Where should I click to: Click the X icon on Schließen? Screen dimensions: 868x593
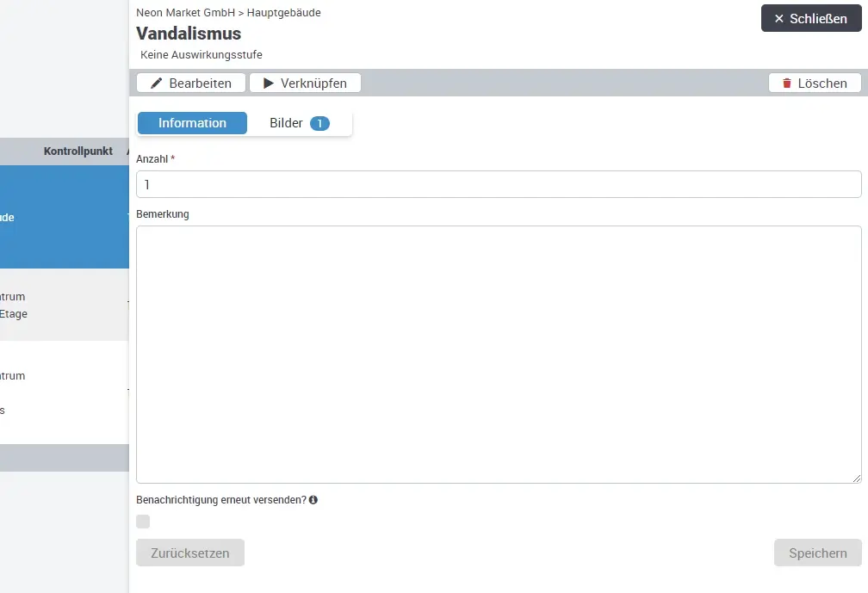(x=778, y=19)
